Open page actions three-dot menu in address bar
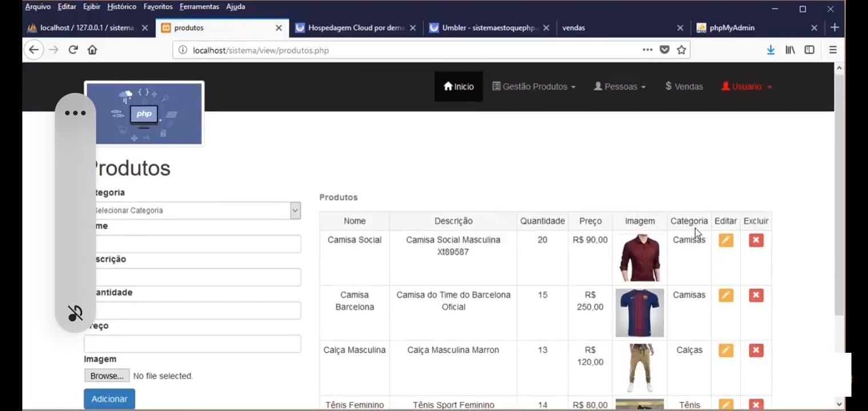Viewport: 868px width, 411px height. point(647,50)
